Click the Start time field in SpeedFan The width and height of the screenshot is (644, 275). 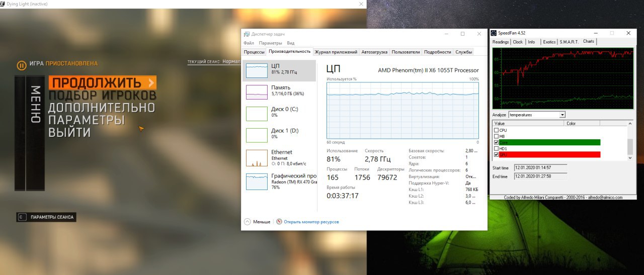(540, 167)
